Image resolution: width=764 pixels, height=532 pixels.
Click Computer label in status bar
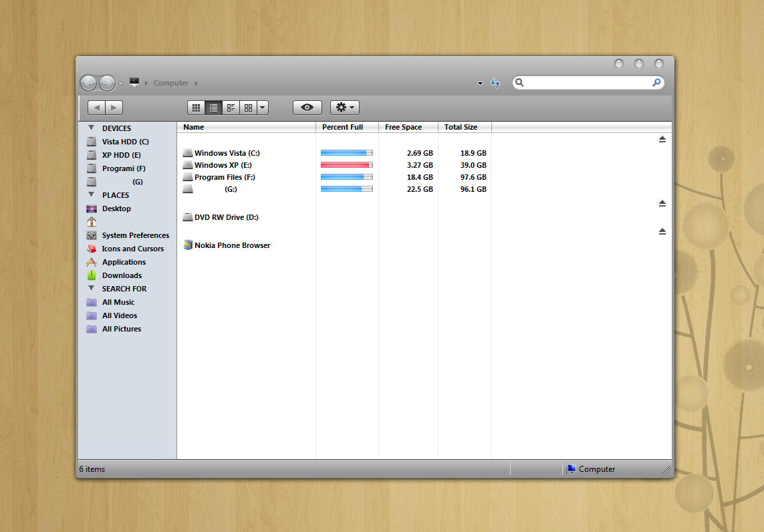click(x=597, y=469)
